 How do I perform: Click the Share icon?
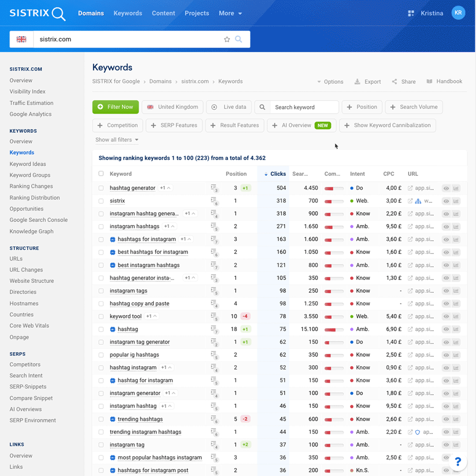pos(394,82)
